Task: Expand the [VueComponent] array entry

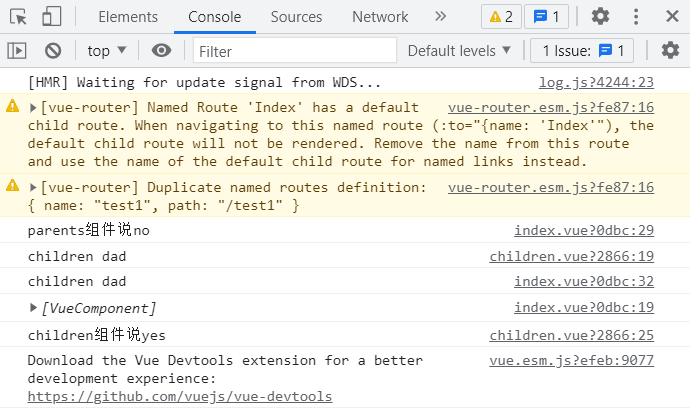Action: pos(33,308)
